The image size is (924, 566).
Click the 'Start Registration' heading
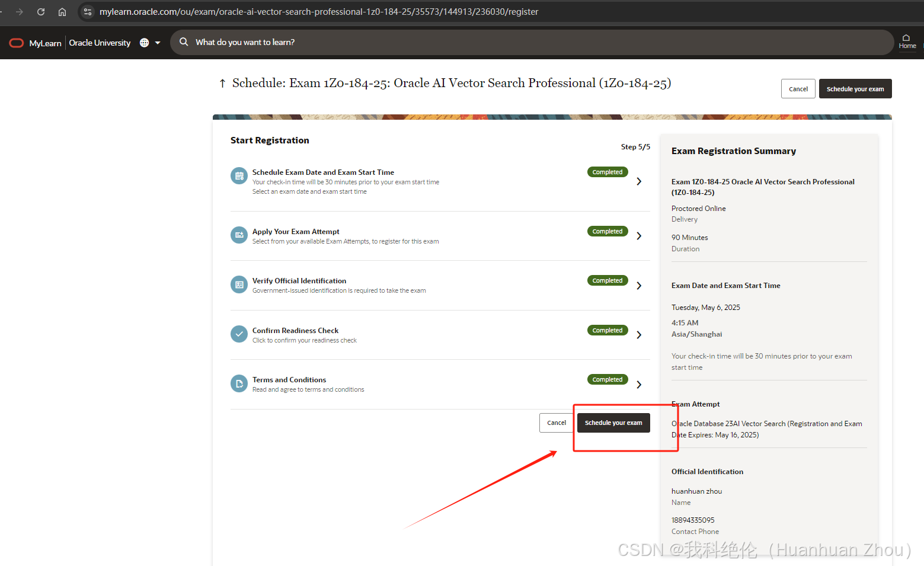pyautogui.click(x=270, y=140)
